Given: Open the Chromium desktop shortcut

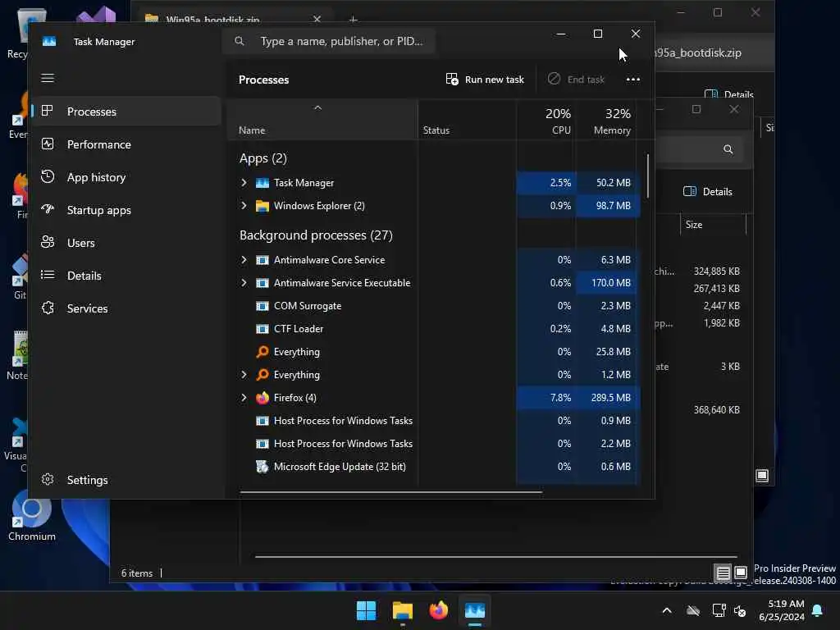Looking at the screenshot, I should point(32,517).
